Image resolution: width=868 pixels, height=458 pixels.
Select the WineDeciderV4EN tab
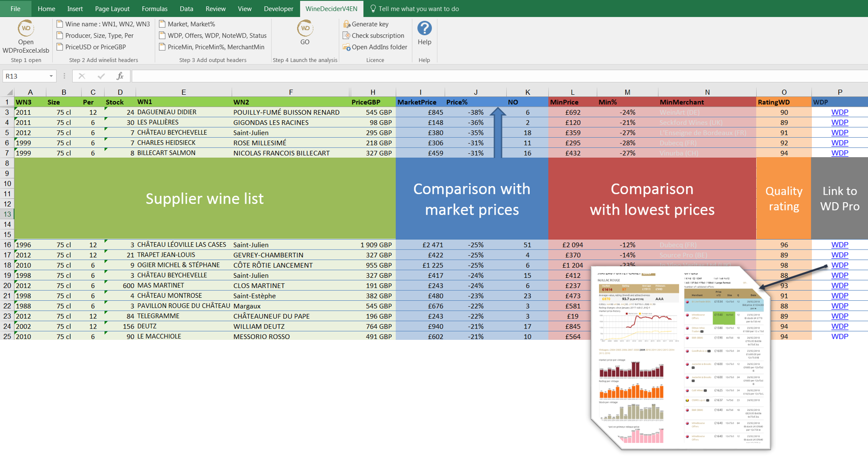331,9
